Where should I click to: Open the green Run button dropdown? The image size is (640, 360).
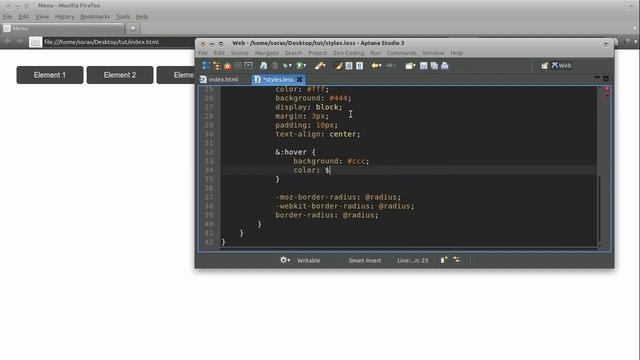click(305, 66)
